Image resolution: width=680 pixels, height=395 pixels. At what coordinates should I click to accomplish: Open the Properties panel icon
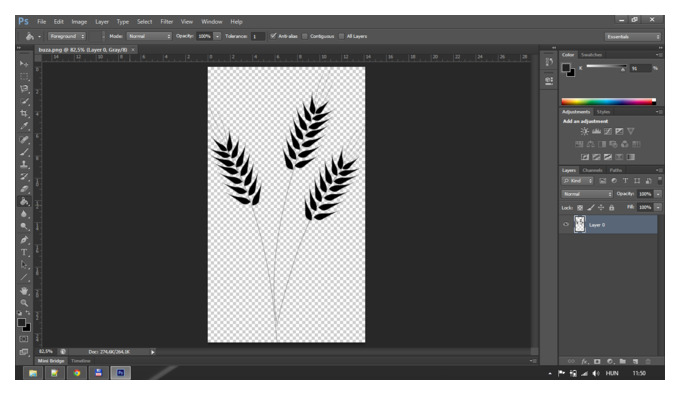[x=549, y=80]
